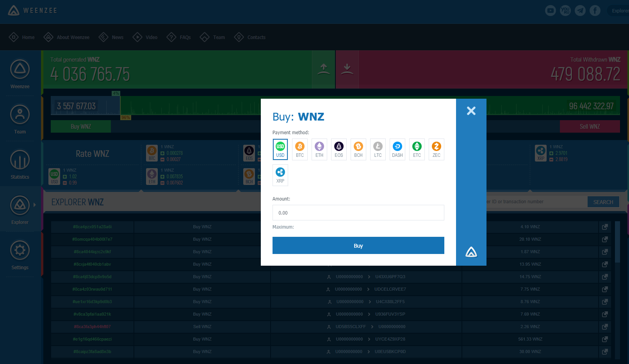This screenshot has width=629, height=364.
Task: Click the green Buy WNZ button
Action: tap(81, 126)
